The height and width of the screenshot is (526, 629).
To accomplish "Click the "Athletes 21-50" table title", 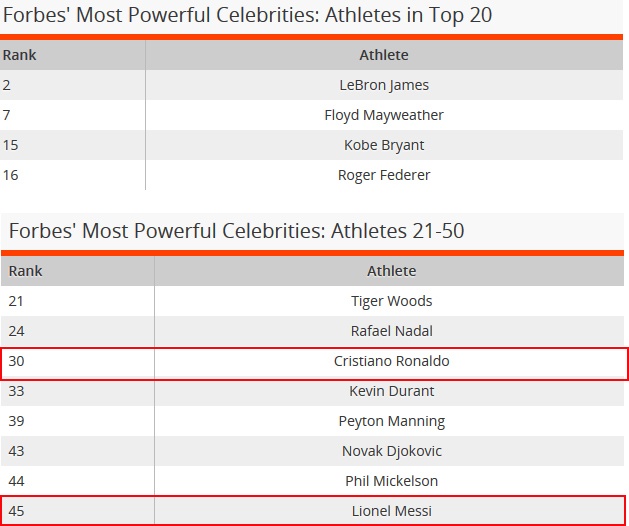I will tap(236, 231).
